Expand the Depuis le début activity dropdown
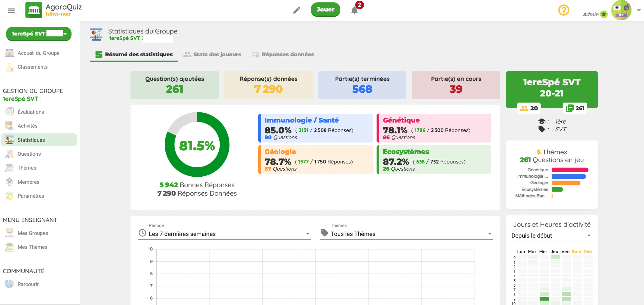This screenshot has width=644, height=305. 551,236
